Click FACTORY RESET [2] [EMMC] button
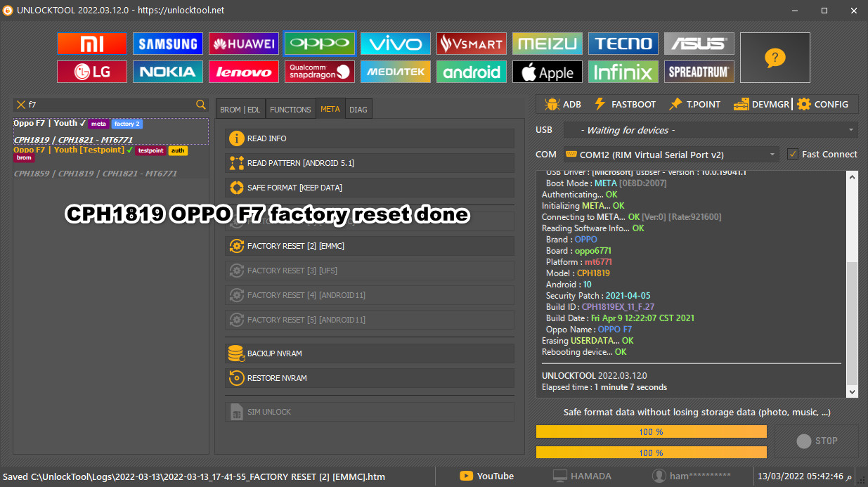Image resolution: width=868 pixels, height=487 pixels. tap(370, 246)
